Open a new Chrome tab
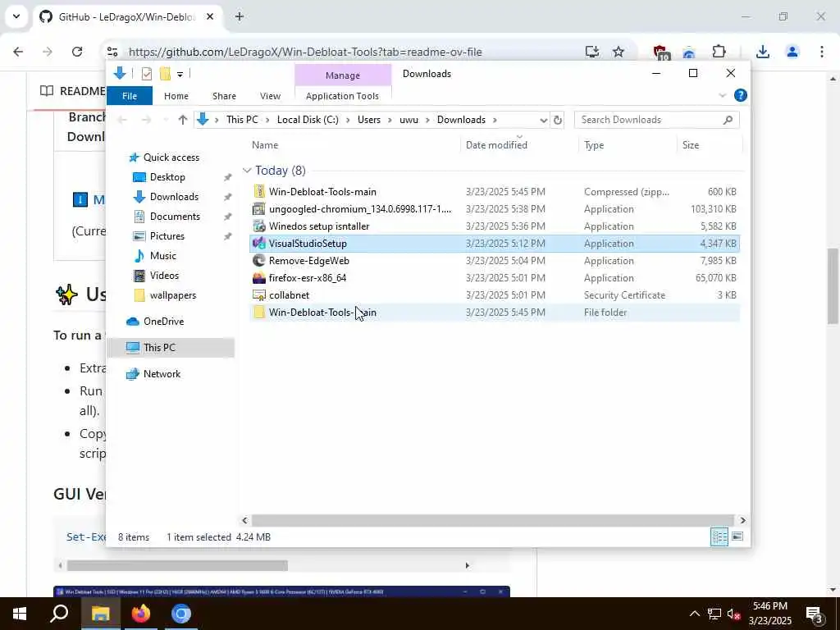Image resolution: width=840 pixels, height=630 pixels. pos(240,16)
